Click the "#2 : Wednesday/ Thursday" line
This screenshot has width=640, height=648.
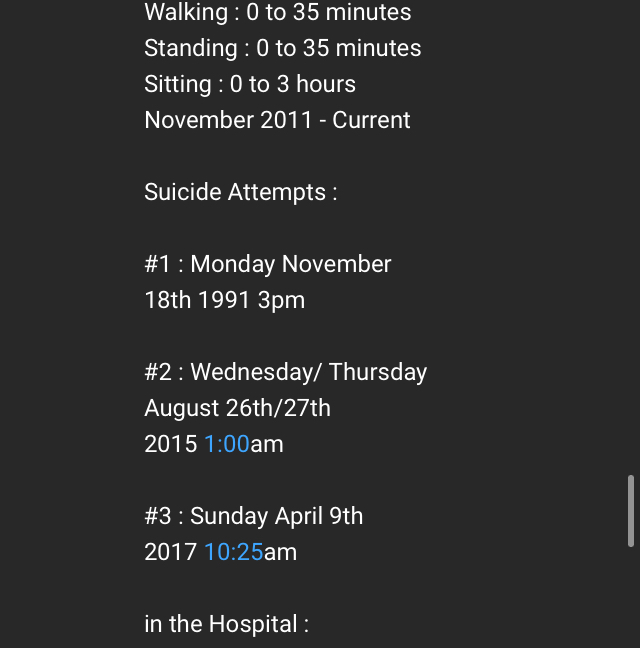[285, 372]
